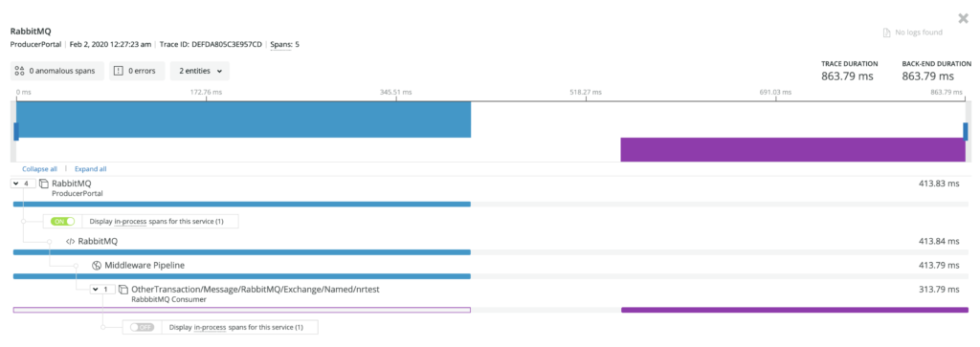Click the left handle of the timeline range
Viewport: 980px width, 347px height.
[x=16, y=131]
